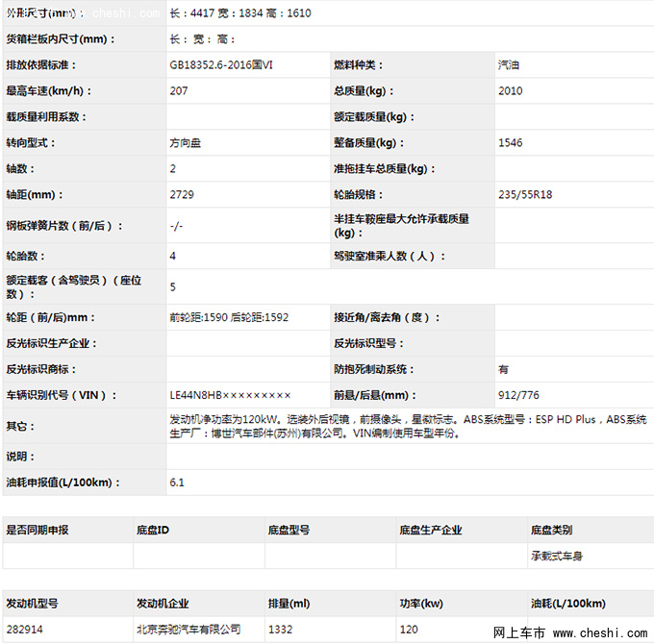Select the 排量(ml) column header
Viewport: 654px width, 644px height.
click(x=289, y=604)
